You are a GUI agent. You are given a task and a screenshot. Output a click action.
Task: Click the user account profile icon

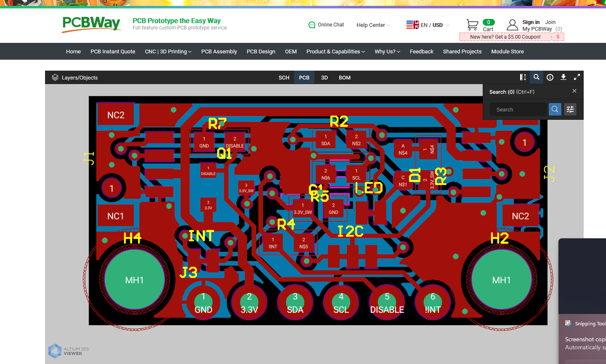coord(512,25)
